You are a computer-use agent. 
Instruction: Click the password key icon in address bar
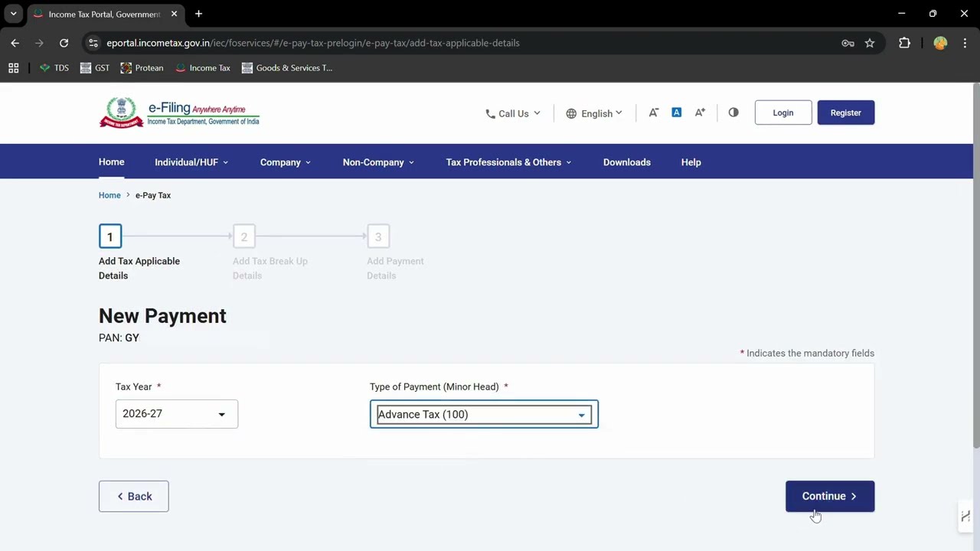tap(848, 43)
